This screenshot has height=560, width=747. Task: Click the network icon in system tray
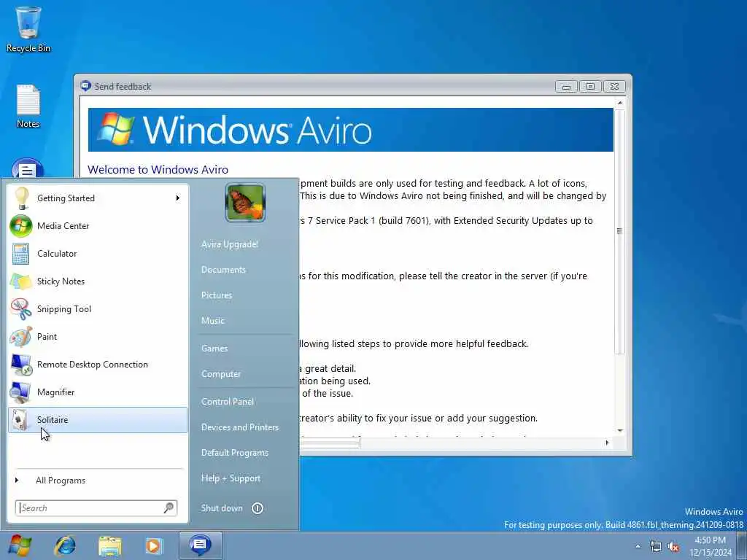pos(656,547)
